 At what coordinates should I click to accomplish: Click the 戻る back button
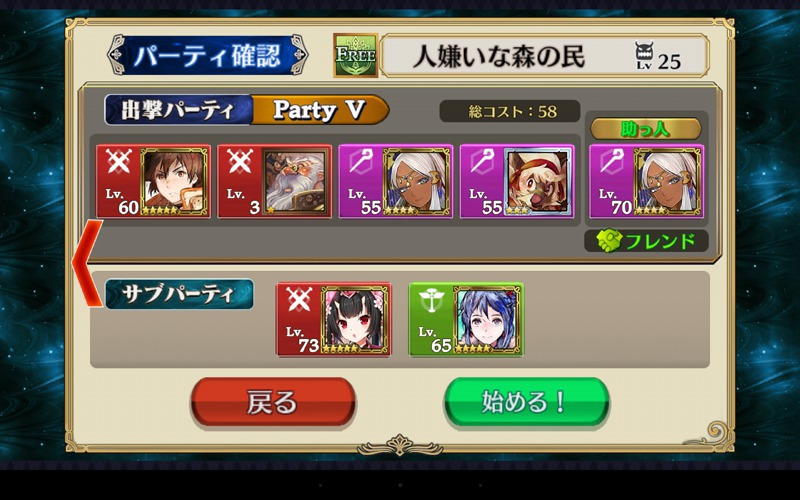273,402
